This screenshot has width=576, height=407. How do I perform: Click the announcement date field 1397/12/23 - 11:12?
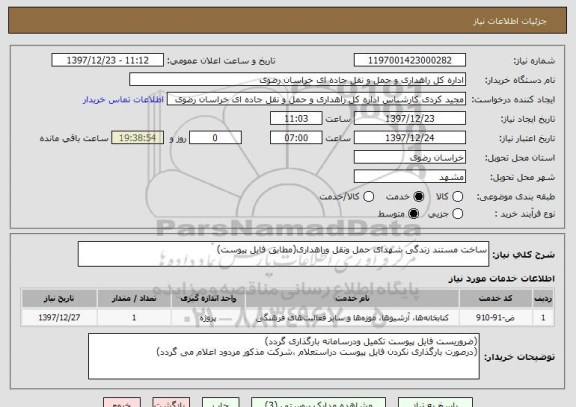(108, 60)
